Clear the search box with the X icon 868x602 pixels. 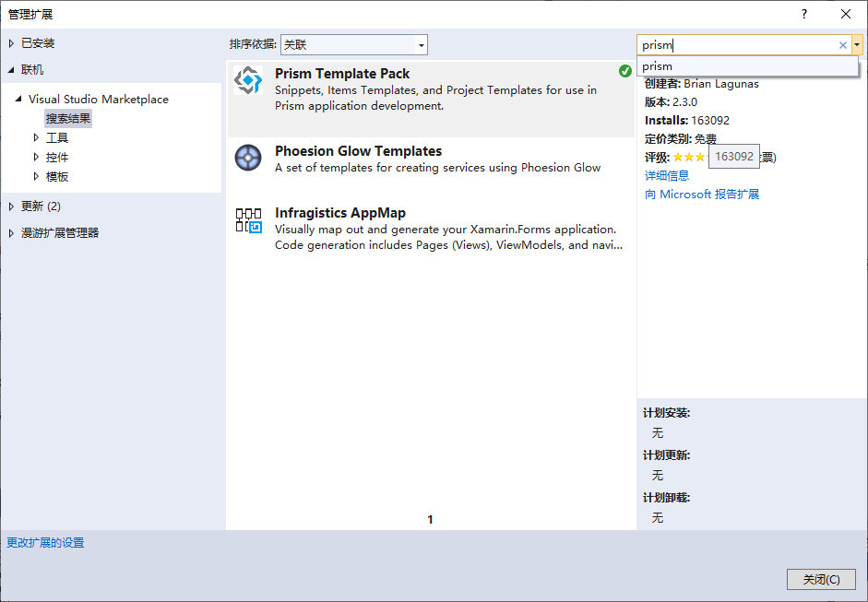click(x=842, y=45)
